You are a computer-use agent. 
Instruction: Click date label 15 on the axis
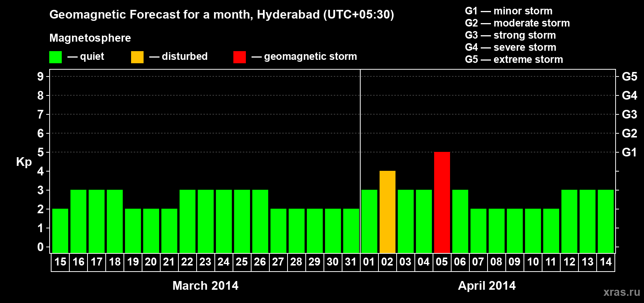60,262
